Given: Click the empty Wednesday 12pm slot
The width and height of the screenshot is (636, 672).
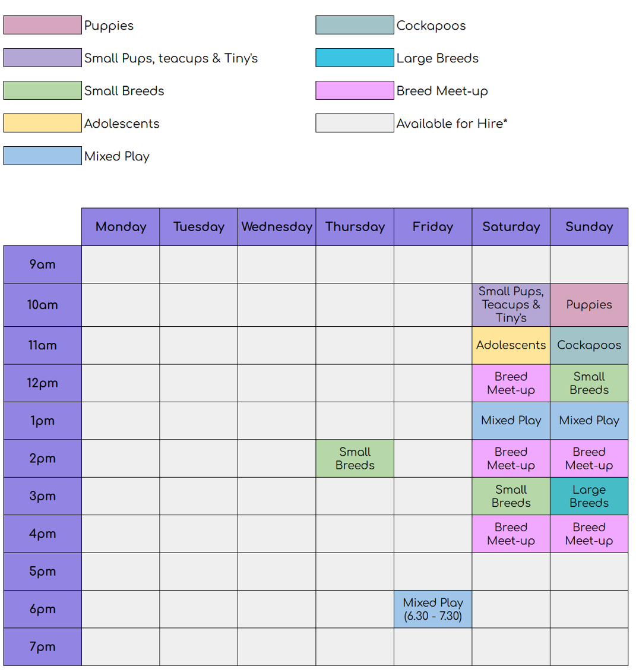Looking at the screenshot, I should tap(277, 383).
